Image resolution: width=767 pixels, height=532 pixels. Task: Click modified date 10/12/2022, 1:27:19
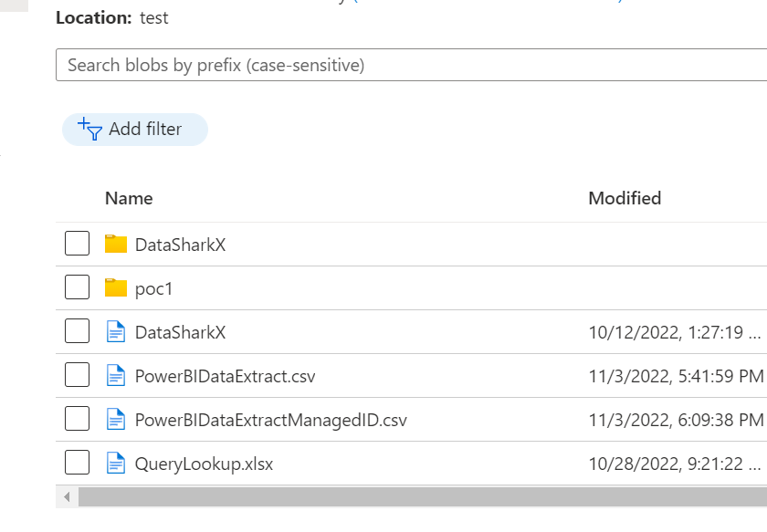(675, 332)
